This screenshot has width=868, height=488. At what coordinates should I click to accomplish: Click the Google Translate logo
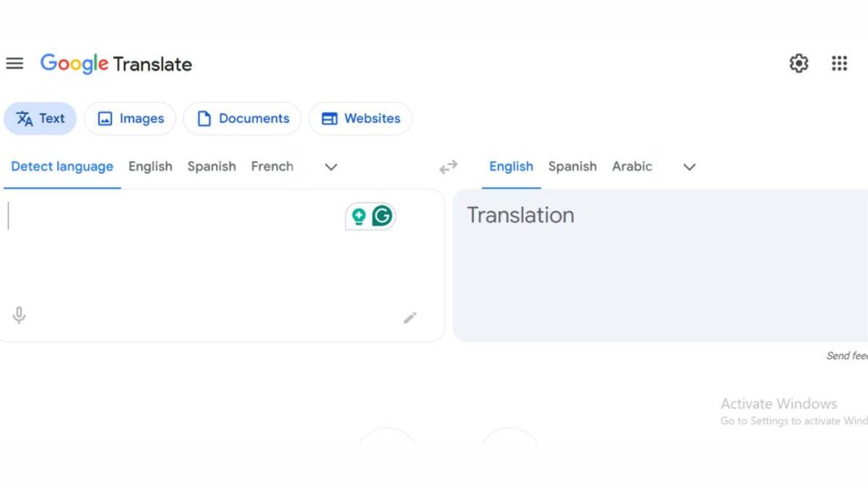(x=116, y=64)
